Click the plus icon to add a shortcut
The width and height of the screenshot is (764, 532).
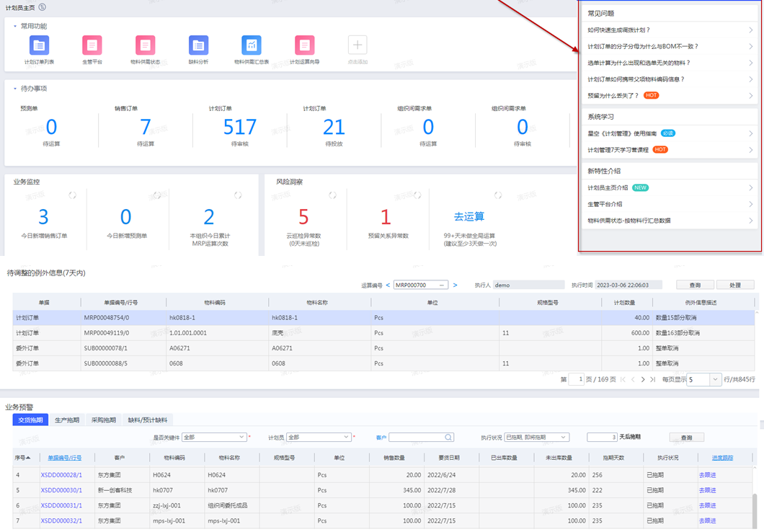[x=357, y=45]
